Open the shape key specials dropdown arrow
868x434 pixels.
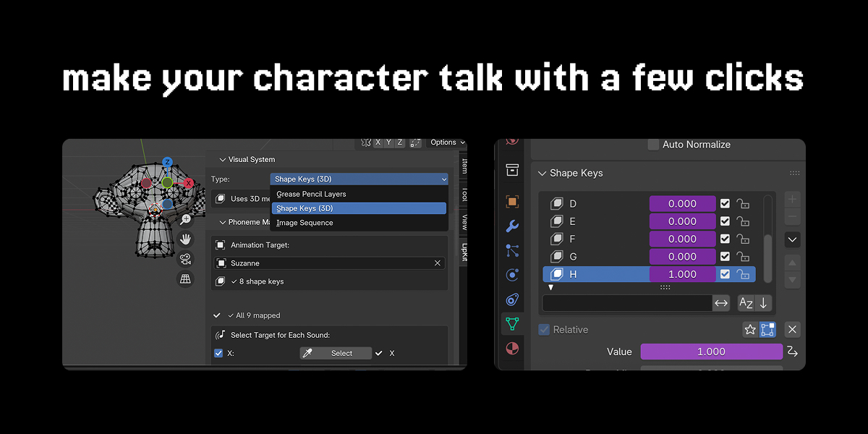point(792,239)
